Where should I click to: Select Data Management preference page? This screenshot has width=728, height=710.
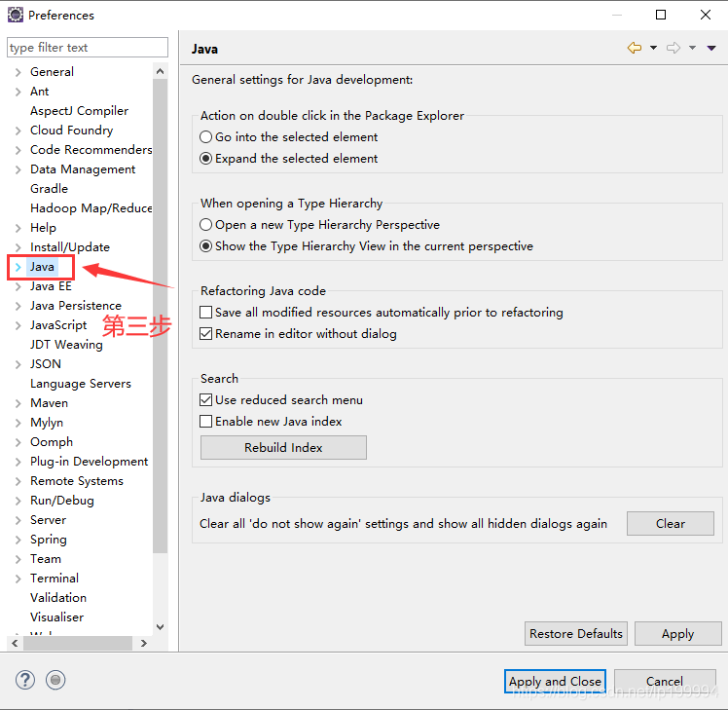point(83,169)
